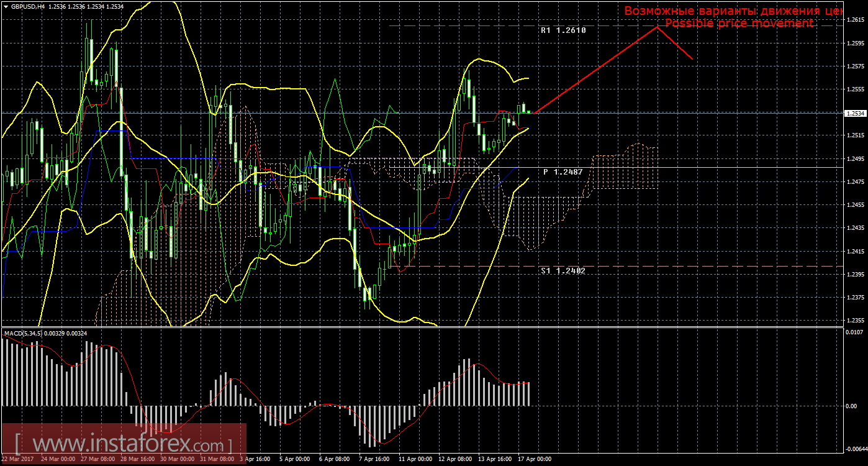Viewport: 868px width, 466px height.
Task: Select the OHLC values 1.2536 1.2536 1.2534 1.2534
Action: pos(88,6)
